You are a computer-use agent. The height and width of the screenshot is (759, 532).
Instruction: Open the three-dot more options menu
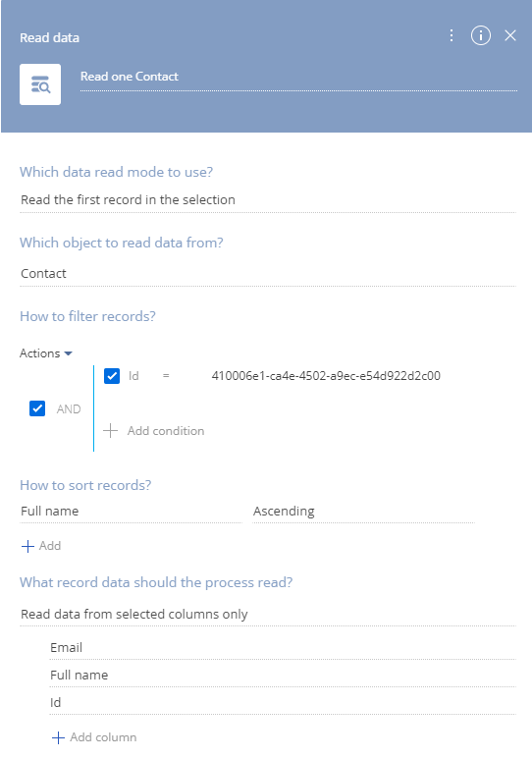(452, 35)
